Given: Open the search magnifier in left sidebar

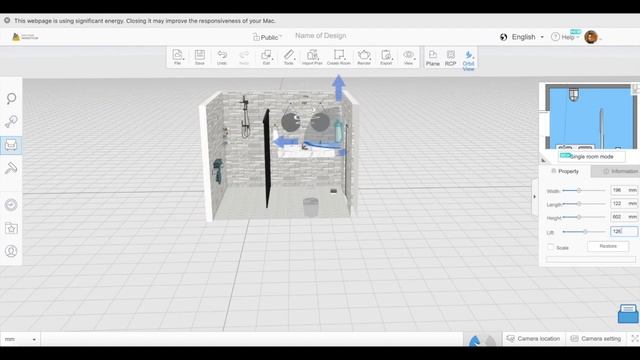Looking at the screenshot, I should pos(11,98).
